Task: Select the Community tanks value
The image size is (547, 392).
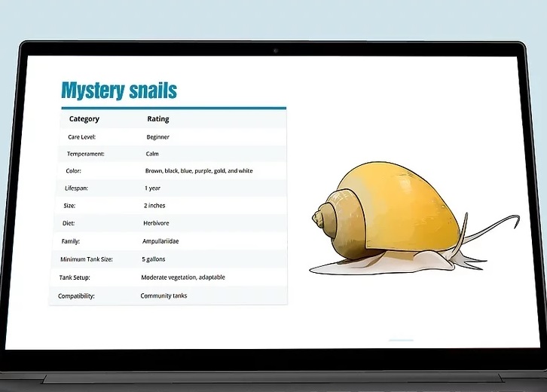Action: tap(163, 296)
